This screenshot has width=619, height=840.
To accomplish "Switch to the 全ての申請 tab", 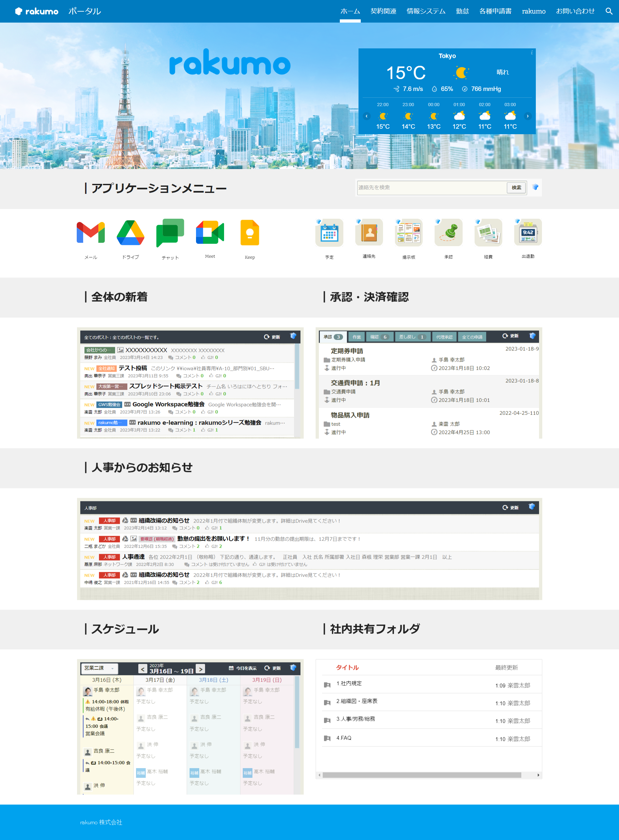I will click(x=472, y=337).
